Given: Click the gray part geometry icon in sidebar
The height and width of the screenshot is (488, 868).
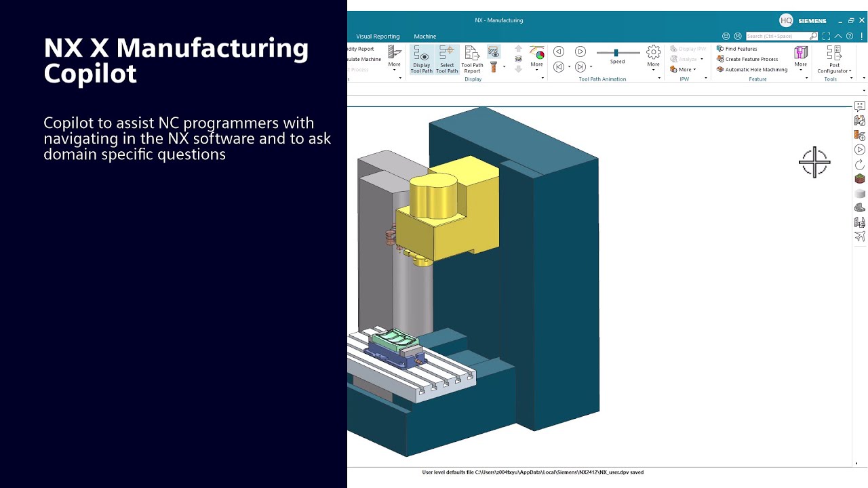Looking at the screenshot, I should click(860, 208).
